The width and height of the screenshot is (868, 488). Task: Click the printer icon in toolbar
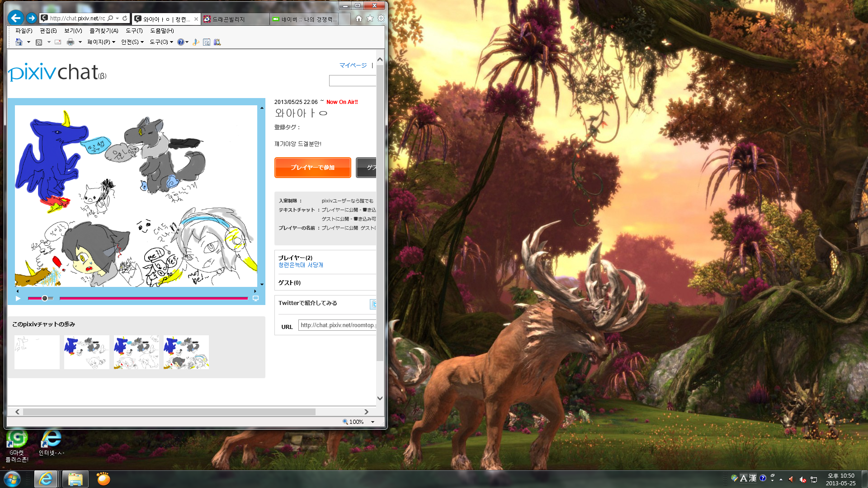(x=70, y=42)
